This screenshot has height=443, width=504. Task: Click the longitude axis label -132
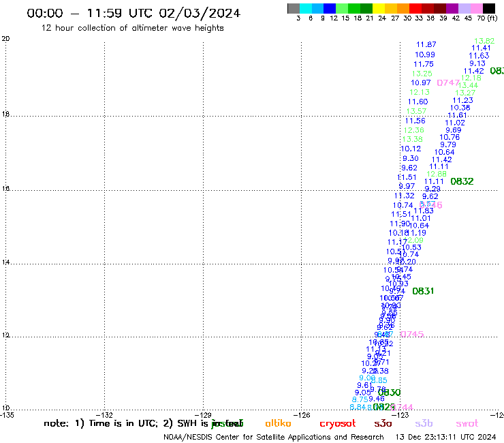click(105, 415)
